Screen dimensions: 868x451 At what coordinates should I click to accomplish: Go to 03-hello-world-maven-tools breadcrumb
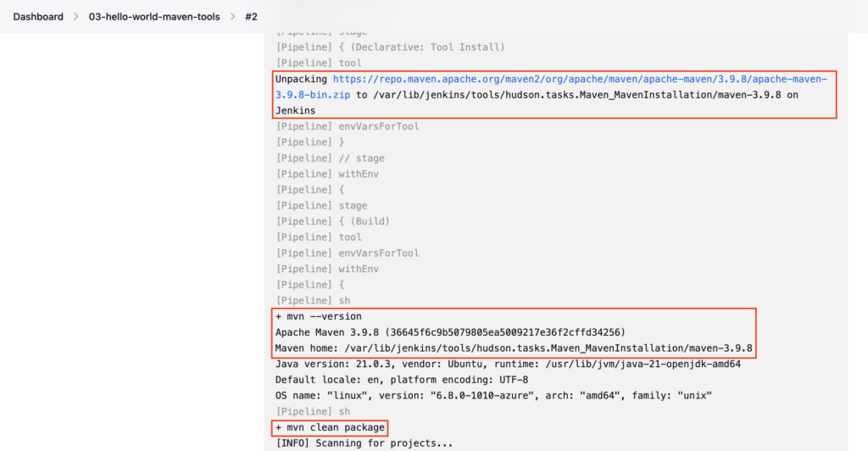click(154, 17)
